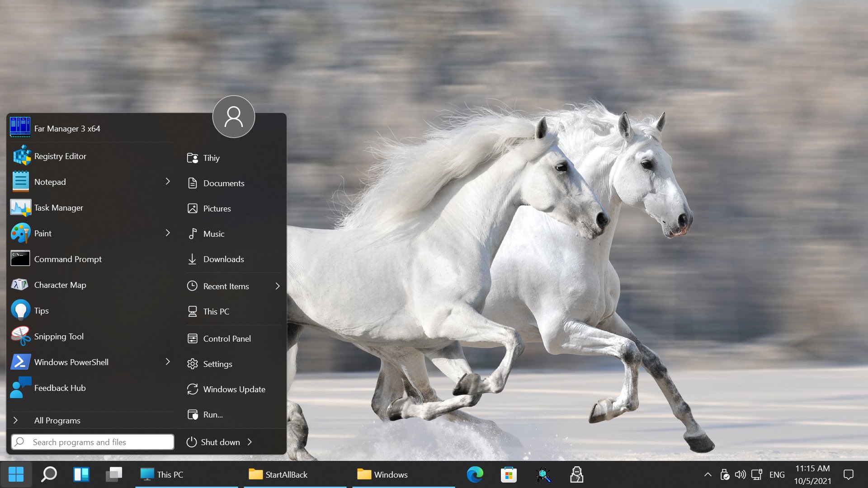Viewport: 868px width, 488px height.
Task: Launch Snipping Tool
Action: click(58, 336)
